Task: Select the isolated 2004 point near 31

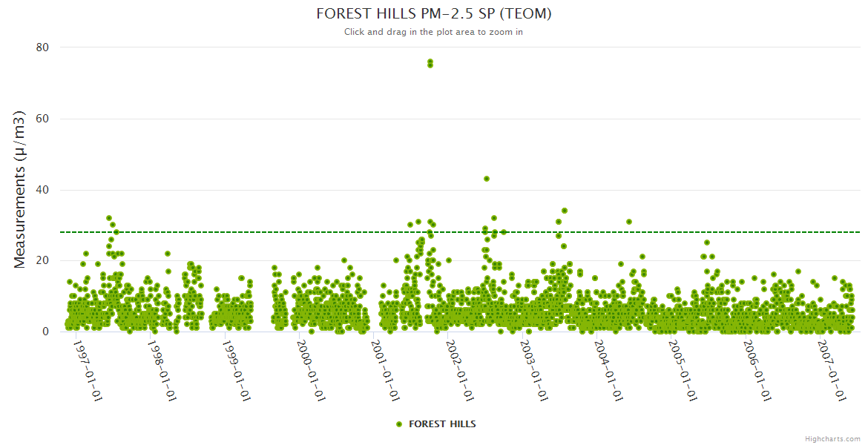Action: click(x=629, y=222)
